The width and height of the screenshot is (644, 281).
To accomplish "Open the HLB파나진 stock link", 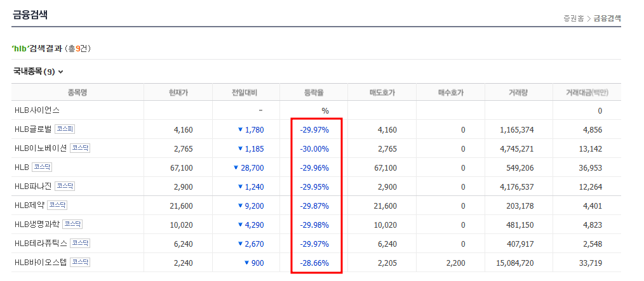I will [33, 186].
